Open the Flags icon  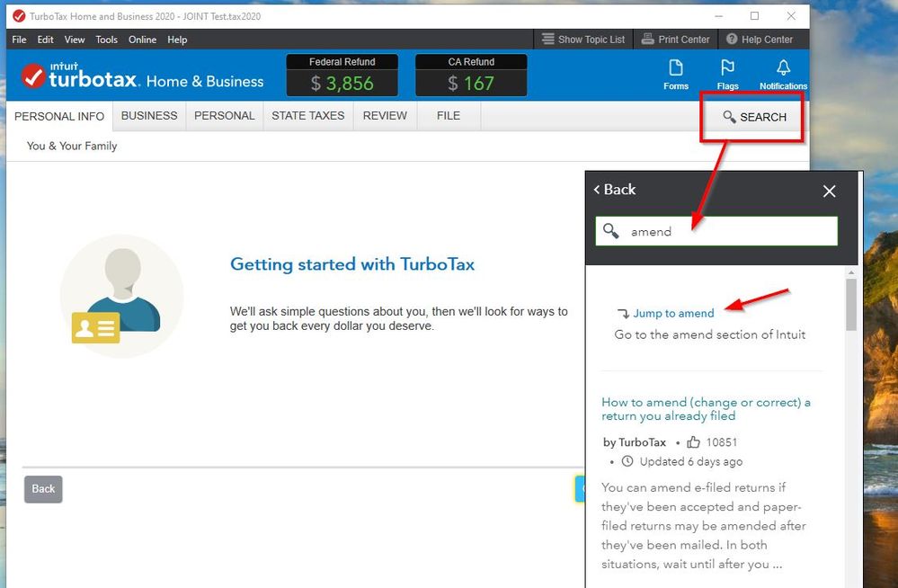[x=727, y=75]
